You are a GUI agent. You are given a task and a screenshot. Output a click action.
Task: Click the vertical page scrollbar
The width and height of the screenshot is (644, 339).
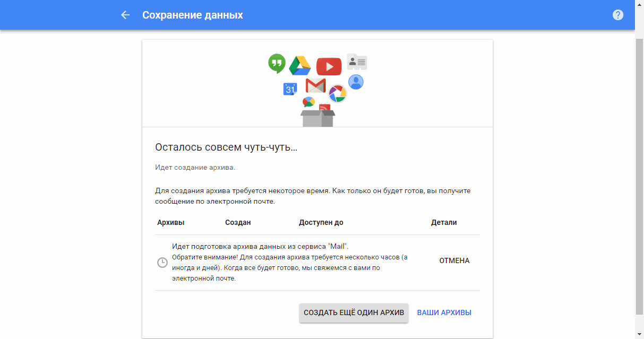coord(639,175)
